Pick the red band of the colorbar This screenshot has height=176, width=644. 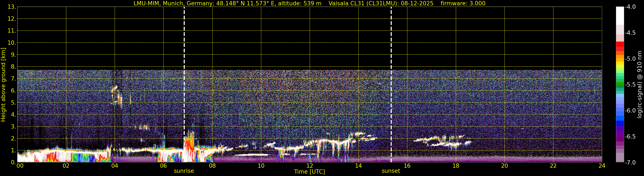[x=620, y=45]
